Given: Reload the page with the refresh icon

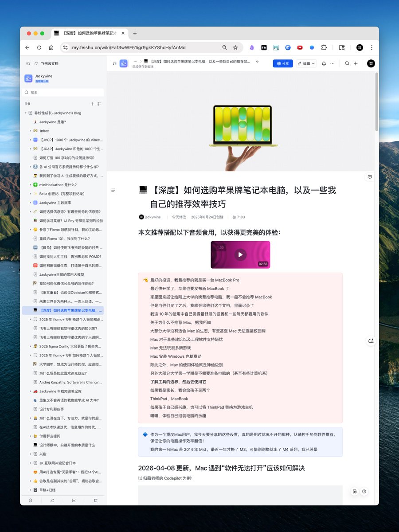Looking at the screenshot, I should tap(39, 47).
